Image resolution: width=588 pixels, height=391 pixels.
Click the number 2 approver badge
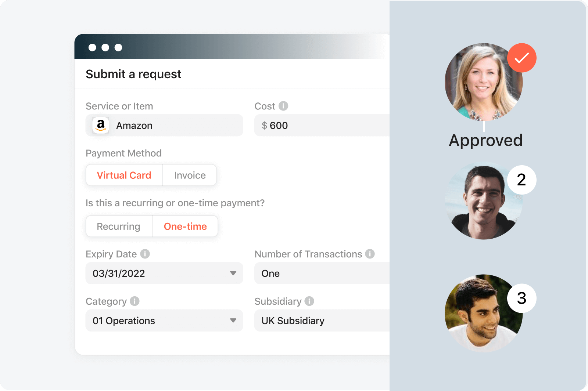522,180
